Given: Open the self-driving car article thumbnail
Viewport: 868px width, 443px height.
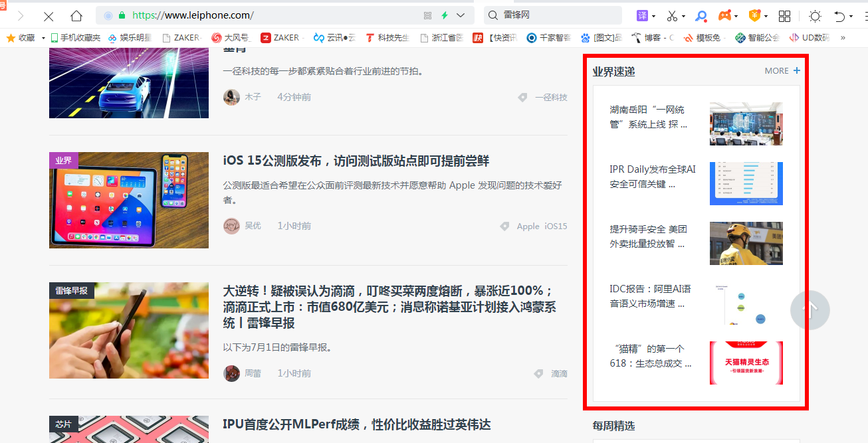Looking at the screenshot, I should tap(129, 83).
